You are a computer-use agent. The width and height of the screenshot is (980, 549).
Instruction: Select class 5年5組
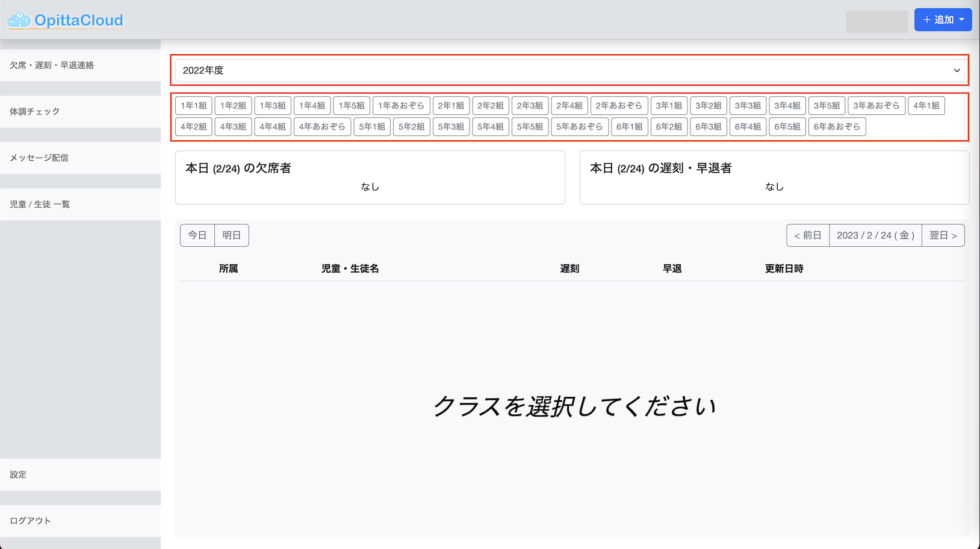click(x=530, y=126)
